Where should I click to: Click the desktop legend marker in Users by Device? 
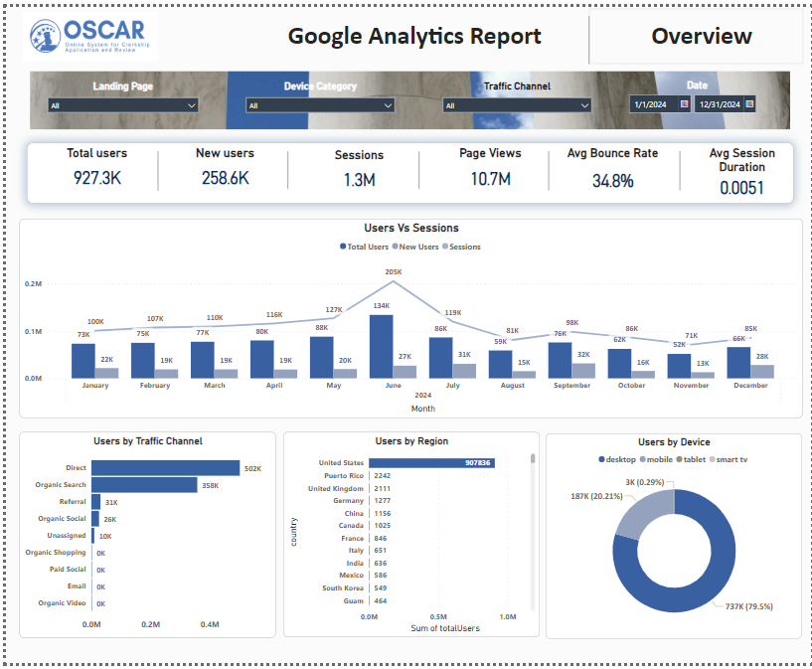point(602,457)
